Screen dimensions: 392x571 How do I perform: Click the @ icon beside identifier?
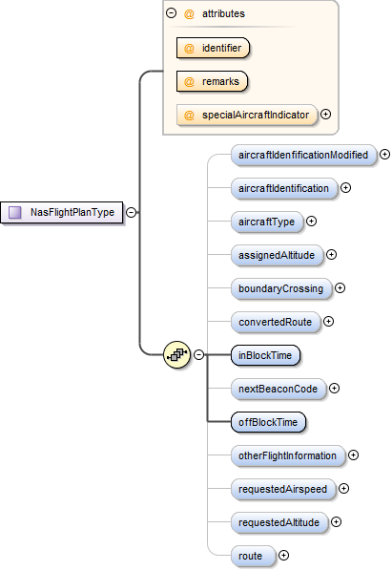click(189, 48)
